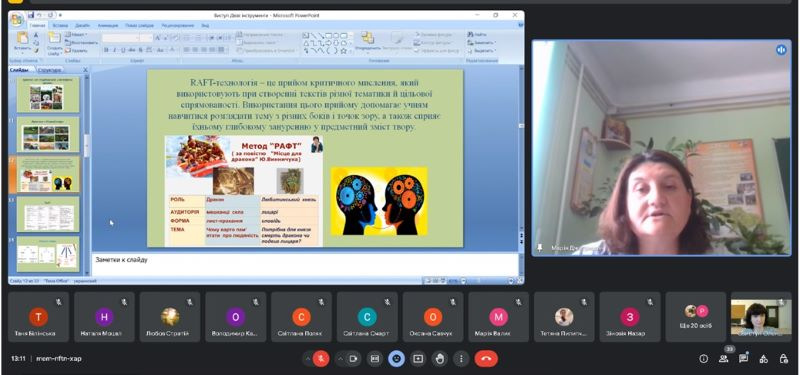The width and height of the screenshot is (800, 375).
Task: Select Любов Стратій participant tile
Action: click(x=170, y=317)
